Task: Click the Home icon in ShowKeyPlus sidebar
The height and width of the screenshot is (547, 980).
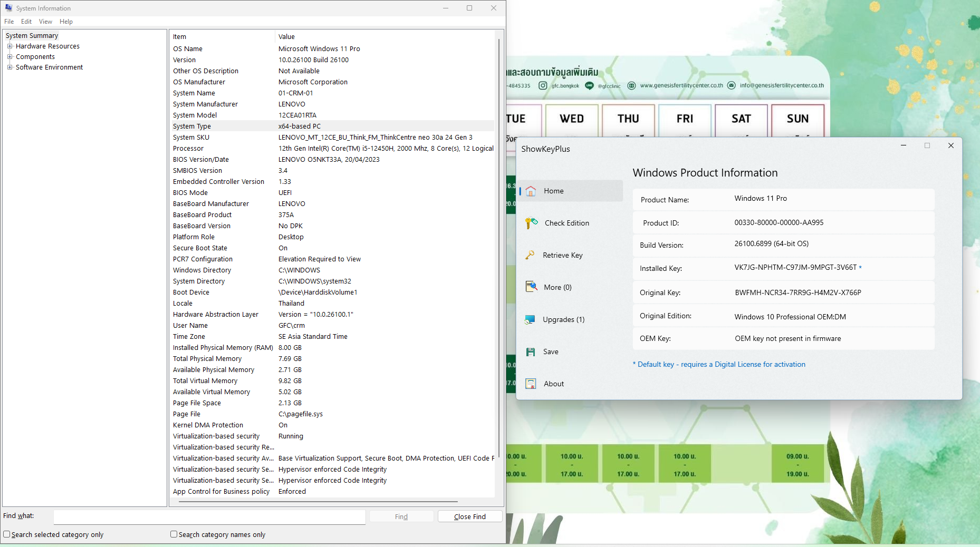Action: (x=531, y=191)
